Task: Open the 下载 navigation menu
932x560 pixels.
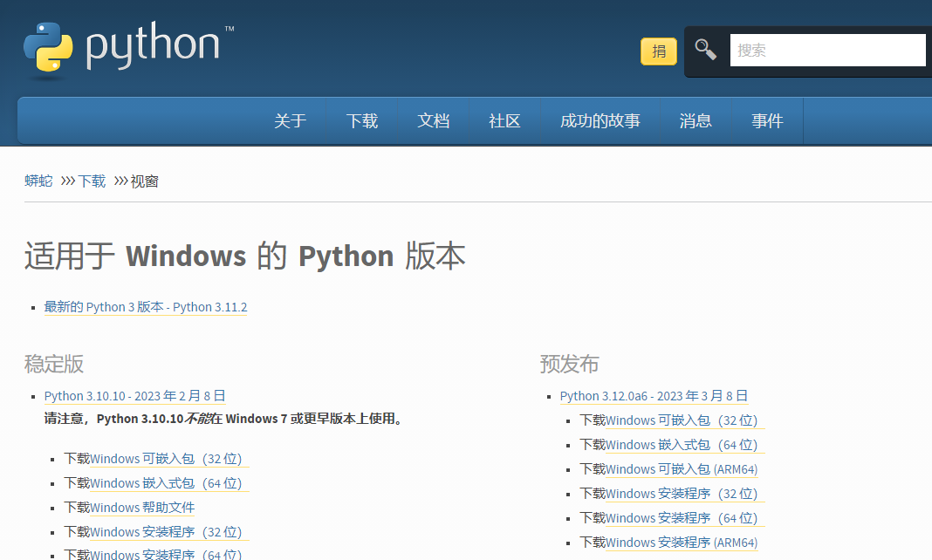Action: pos(361,121)
